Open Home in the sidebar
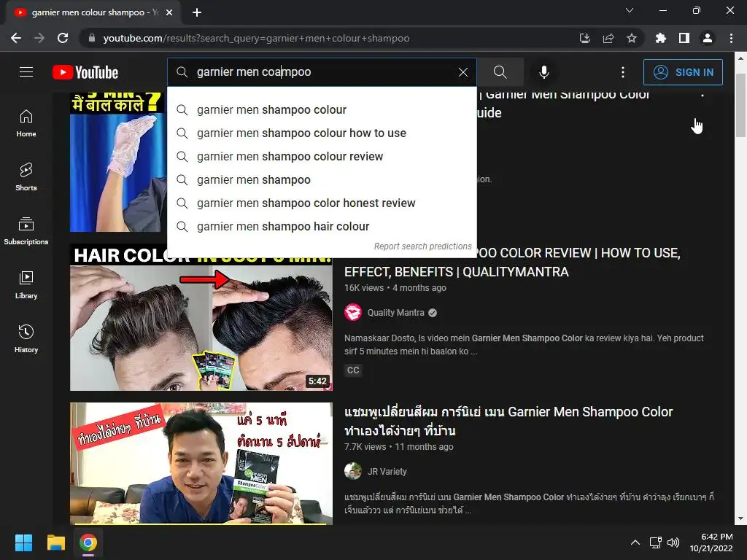 click(x=26, y=123)
